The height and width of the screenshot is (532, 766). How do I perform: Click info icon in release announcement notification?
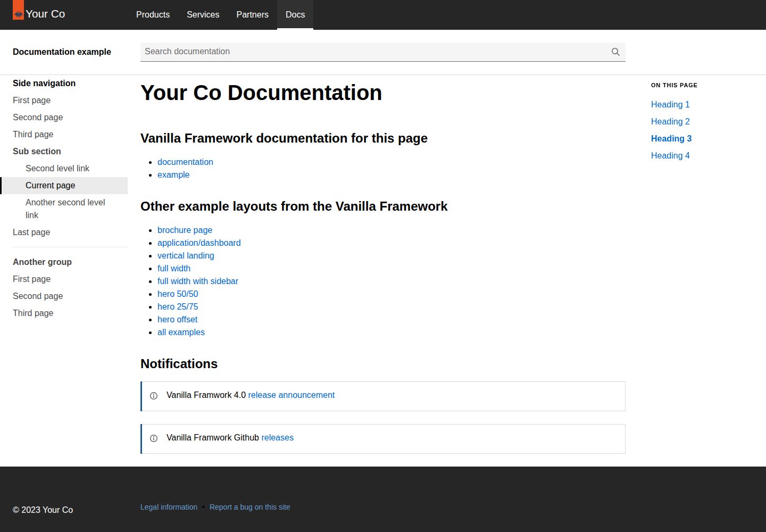point(154,396)
